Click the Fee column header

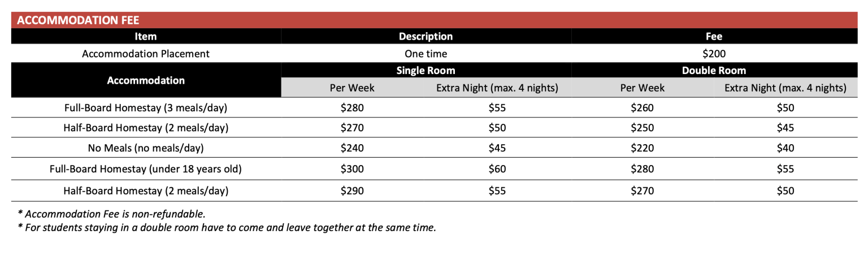pos(714,36)
